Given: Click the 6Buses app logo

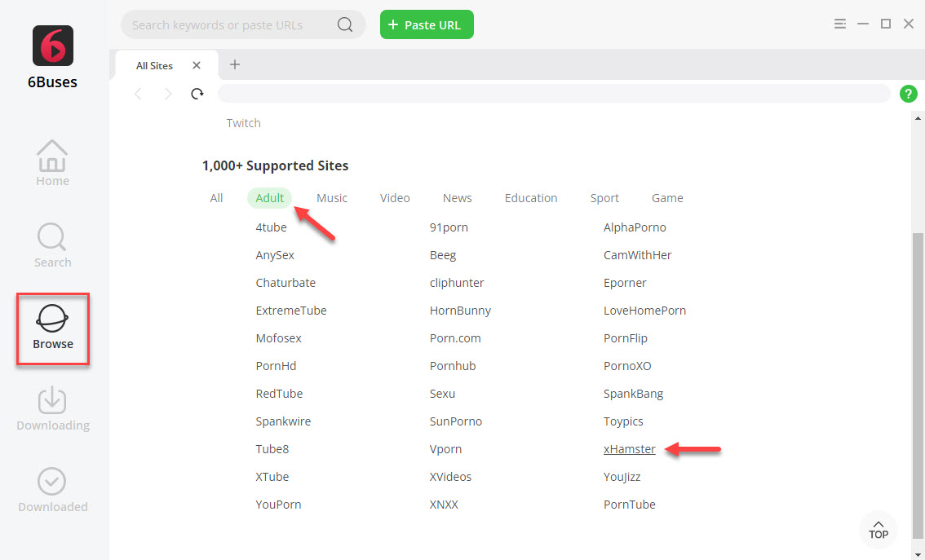Looking at the screenshot, I should click(x=53, y=46).
